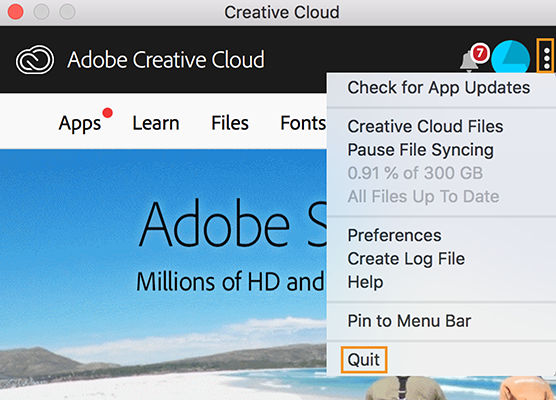Click the '0.91 % of 300 GB' text

[415, 173]
